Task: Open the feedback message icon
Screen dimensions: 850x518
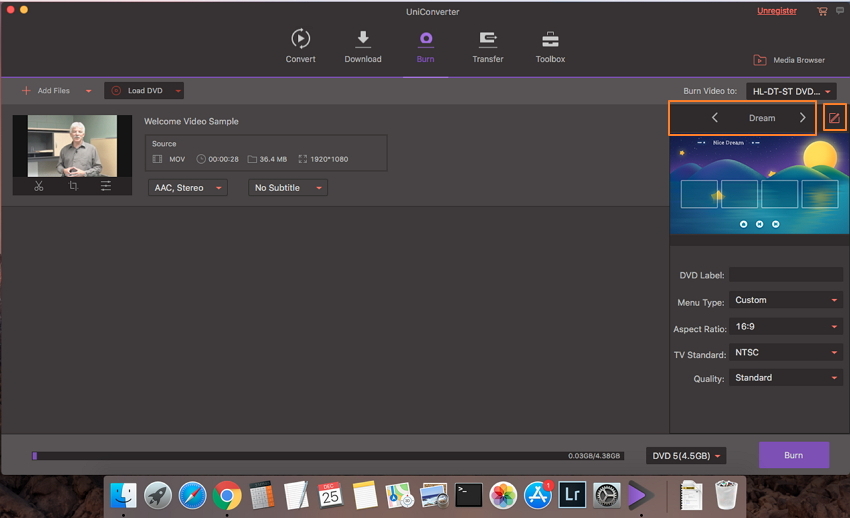Action: [x=840, y=11]
